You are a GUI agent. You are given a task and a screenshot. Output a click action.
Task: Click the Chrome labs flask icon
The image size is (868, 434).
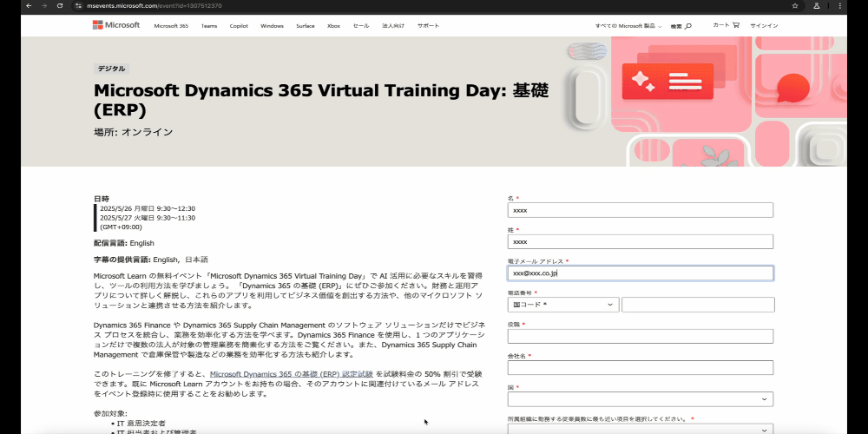817,5
